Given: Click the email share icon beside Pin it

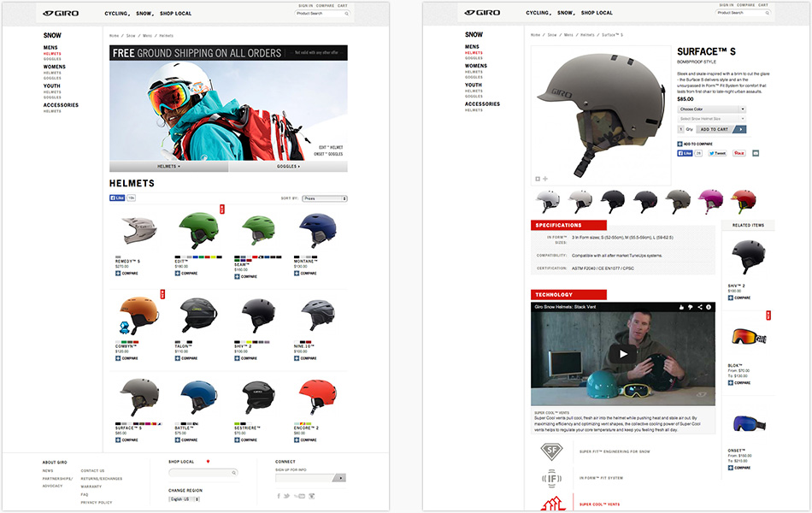Looking at the screenshot, I should [756, 153].
